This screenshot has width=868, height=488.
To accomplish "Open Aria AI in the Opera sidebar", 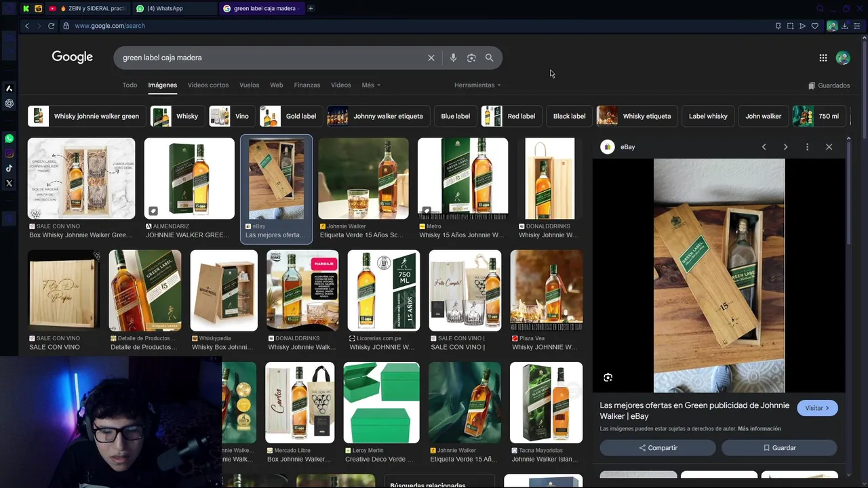I will coord(9,88).
